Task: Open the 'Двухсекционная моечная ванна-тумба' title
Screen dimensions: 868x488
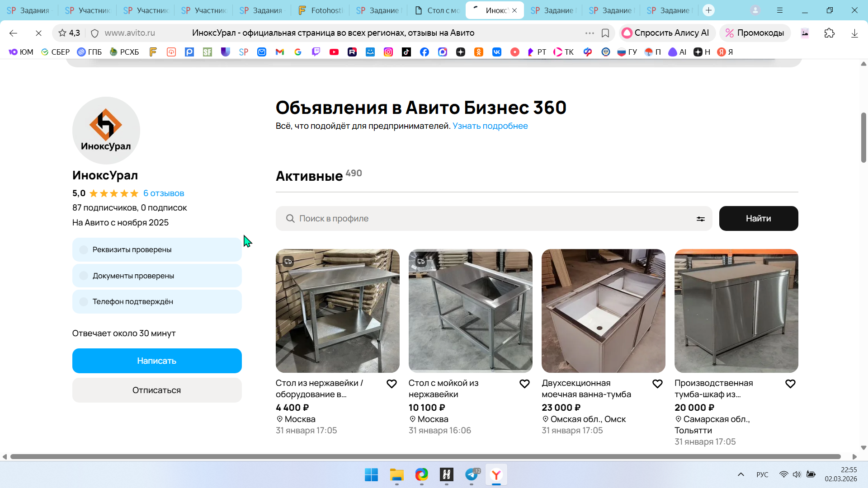Action: (x=586, y=389)
